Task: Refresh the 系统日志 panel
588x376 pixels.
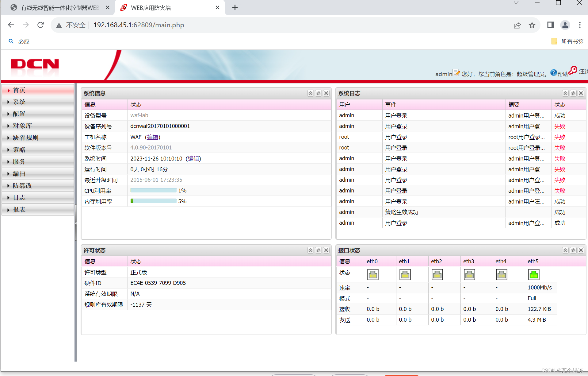Action: coord(573,93)
